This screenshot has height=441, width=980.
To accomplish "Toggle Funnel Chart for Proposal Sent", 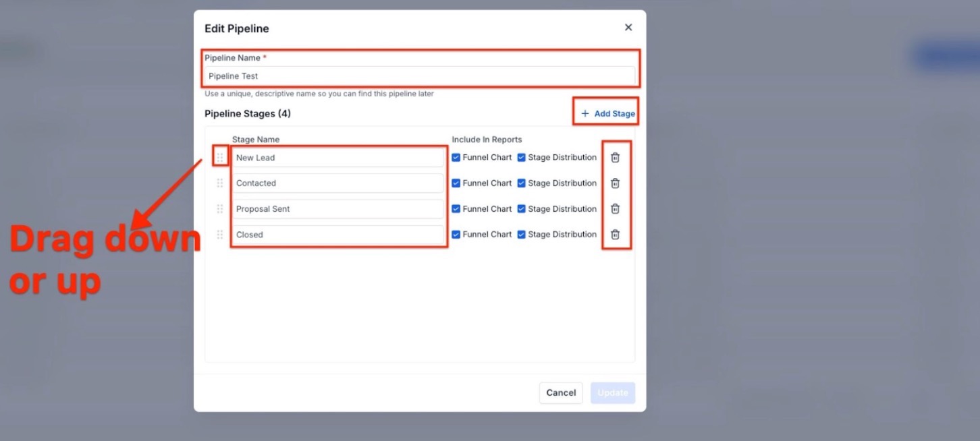I will coord(456,209).
